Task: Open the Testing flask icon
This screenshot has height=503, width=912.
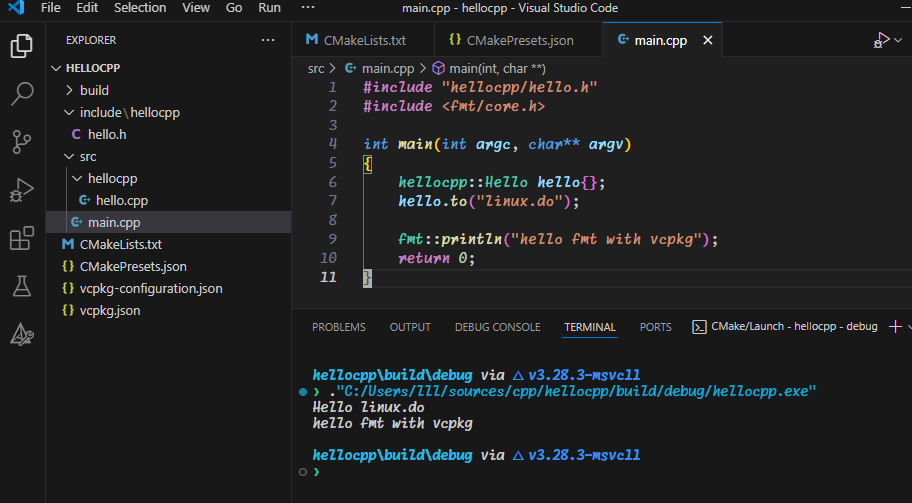Action: point(22,286)
